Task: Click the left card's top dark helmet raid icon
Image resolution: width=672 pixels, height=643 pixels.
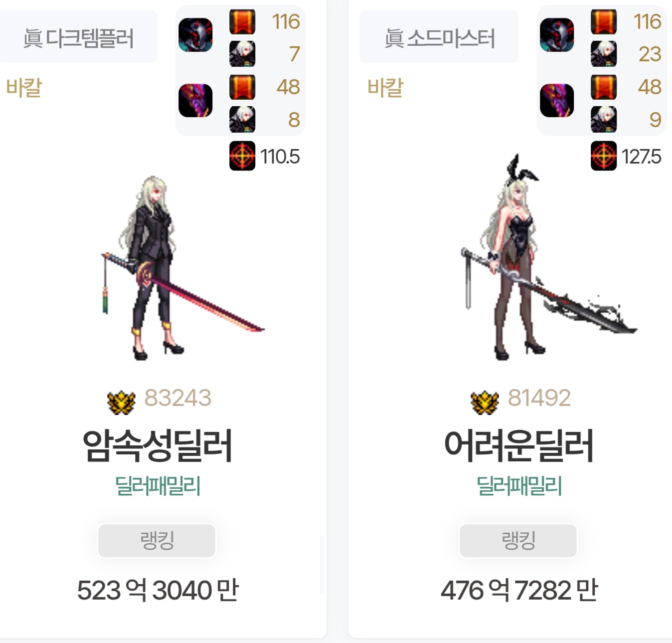Action: (195, 35)
